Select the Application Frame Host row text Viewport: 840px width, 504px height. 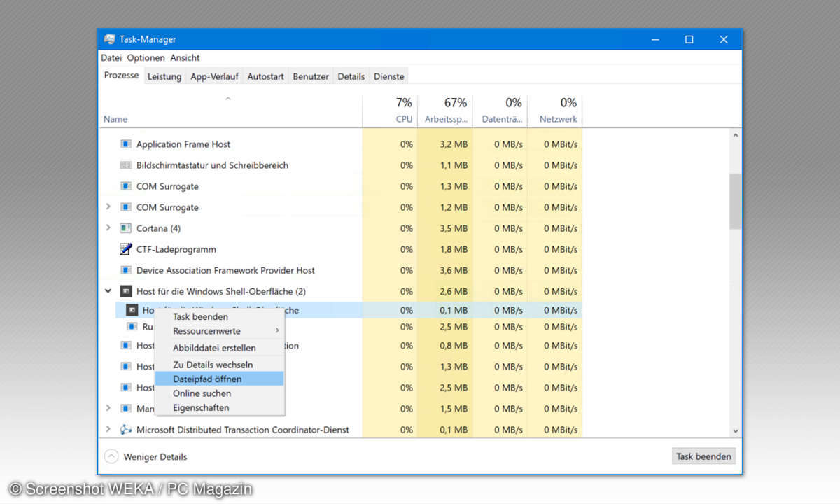click(x=183, y=144)
